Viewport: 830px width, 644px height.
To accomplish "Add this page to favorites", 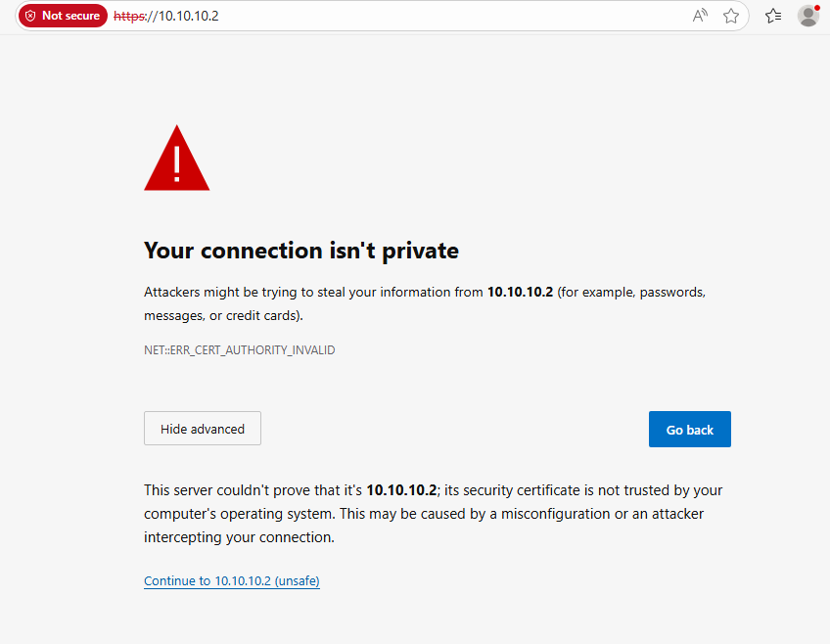I will (x=731, y=16).
